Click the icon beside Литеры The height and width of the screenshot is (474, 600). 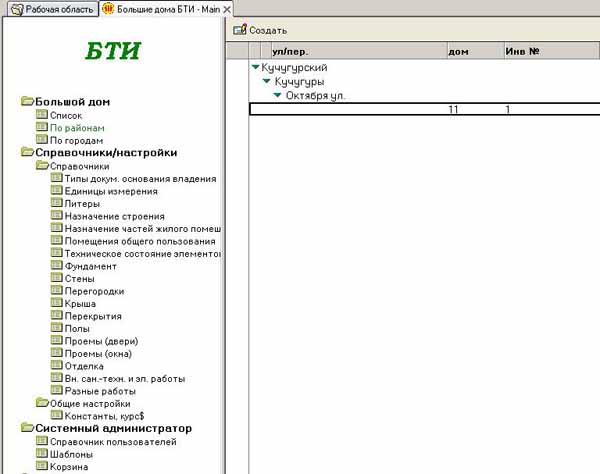(x=57, y=202)
